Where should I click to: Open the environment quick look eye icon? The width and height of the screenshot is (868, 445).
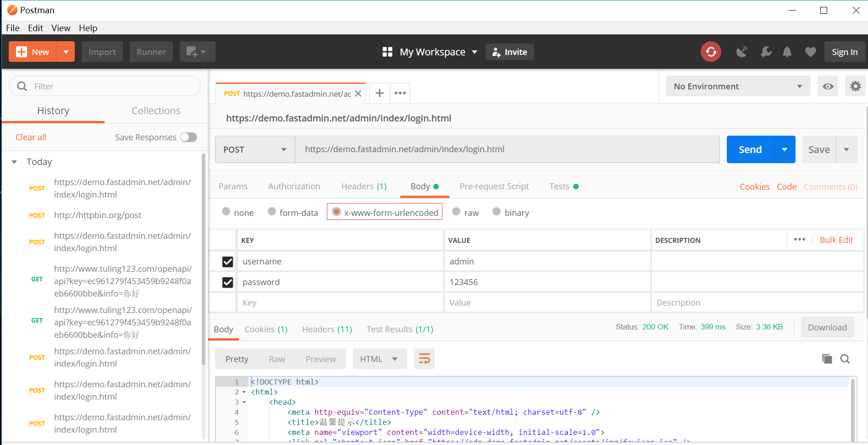(828, 86)
